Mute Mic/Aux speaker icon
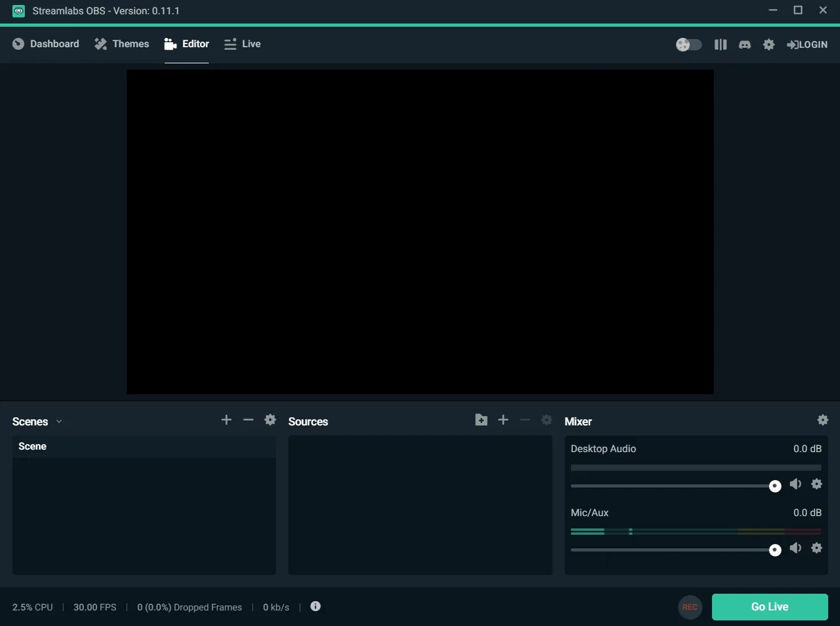Image resolution: width=840 pixels, height=626 pixels. (x=795, y=548)
